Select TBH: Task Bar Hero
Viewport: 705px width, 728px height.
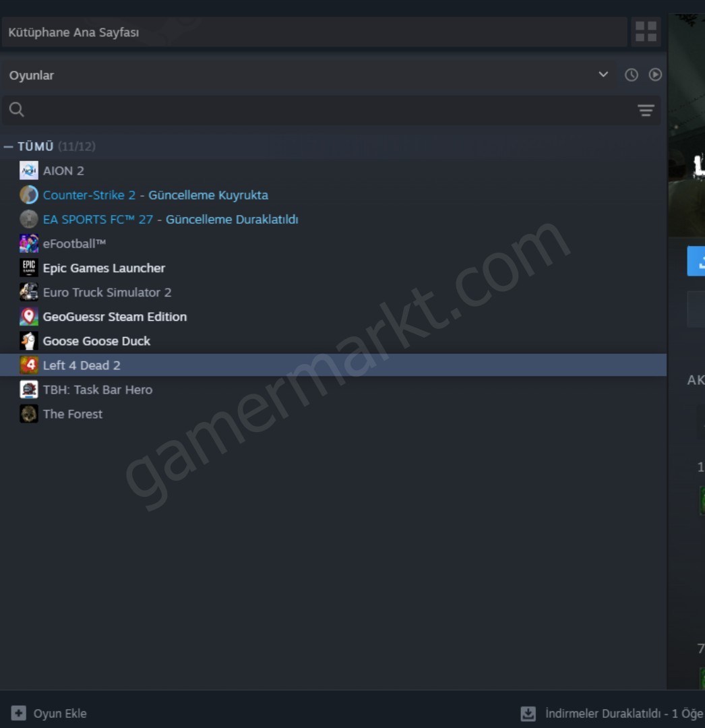pyautogui.click(x=333, y=390)
